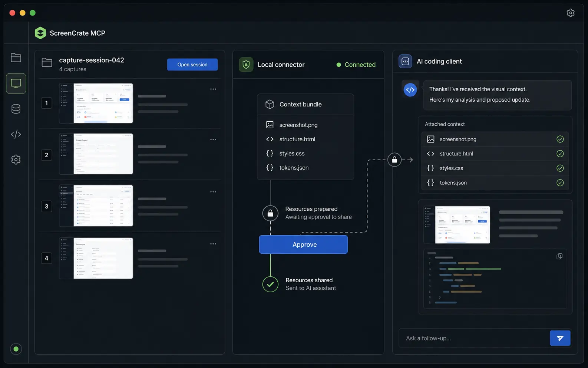Select screenshot.png in the Attached context list
Image resolution: width=588 pixels, height=368 pixels.
495,139
